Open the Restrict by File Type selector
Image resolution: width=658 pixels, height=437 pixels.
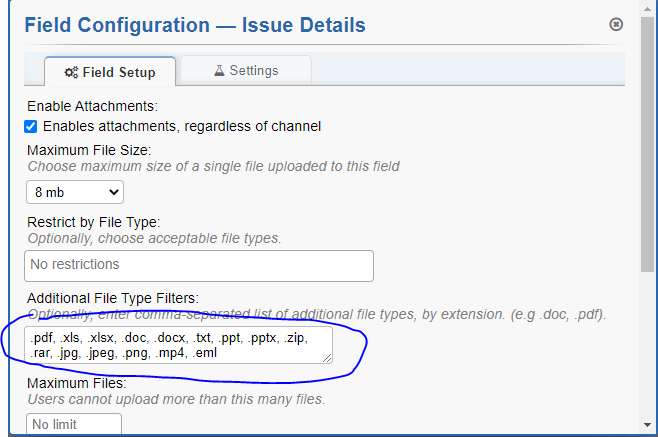[x=198, y=265]
